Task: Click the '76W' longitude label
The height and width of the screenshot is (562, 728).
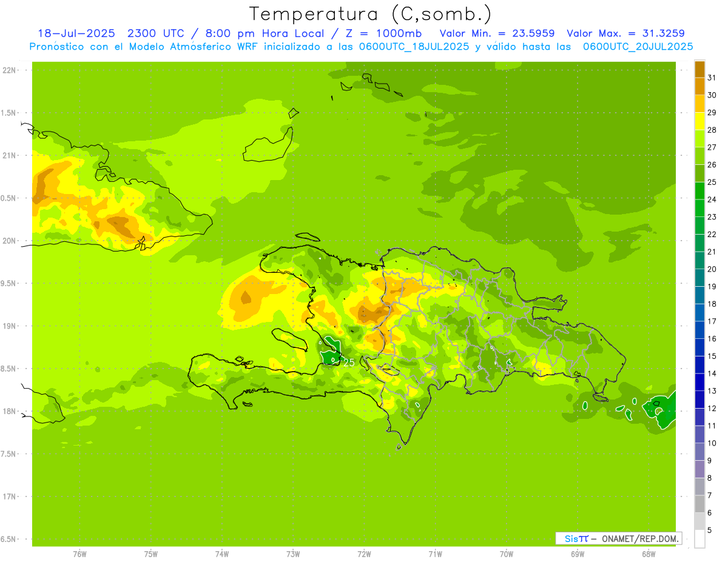Action: [79, 554]
